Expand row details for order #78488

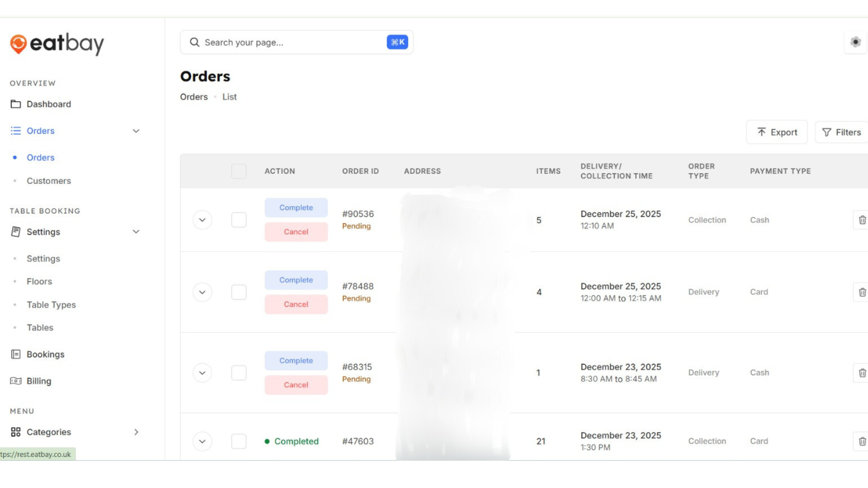point(202,292)
